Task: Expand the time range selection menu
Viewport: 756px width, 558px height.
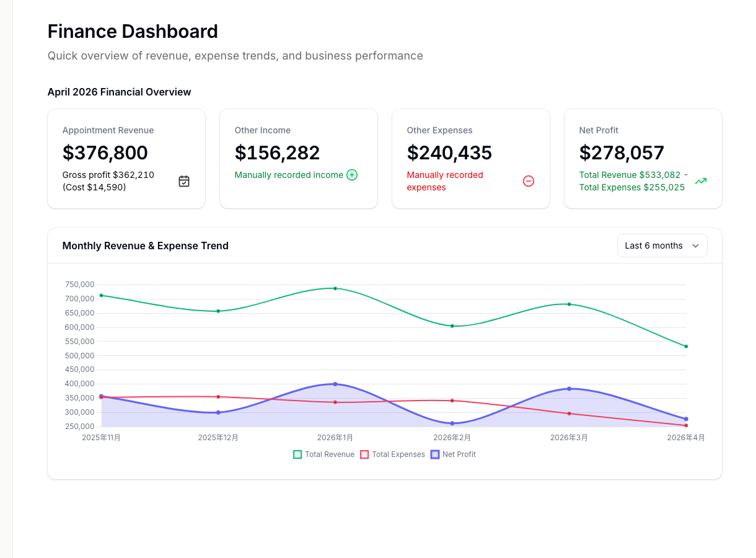Action: click(662, 246)
